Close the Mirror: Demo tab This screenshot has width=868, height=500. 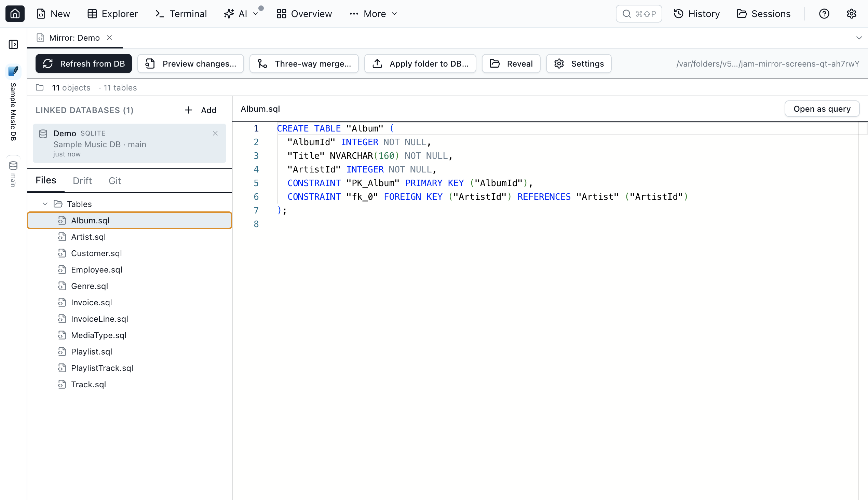(109, 38)
